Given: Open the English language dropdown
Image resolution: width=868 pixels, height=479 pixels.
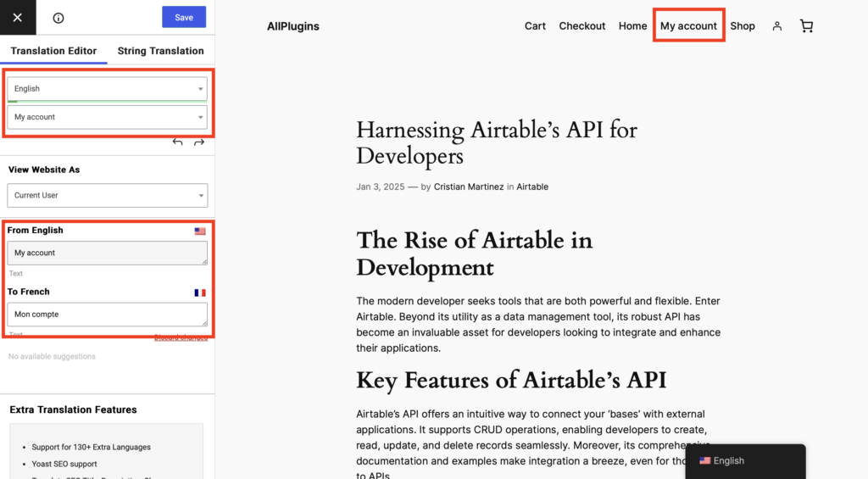Looking at the screenshot, I should click(108, 89).
